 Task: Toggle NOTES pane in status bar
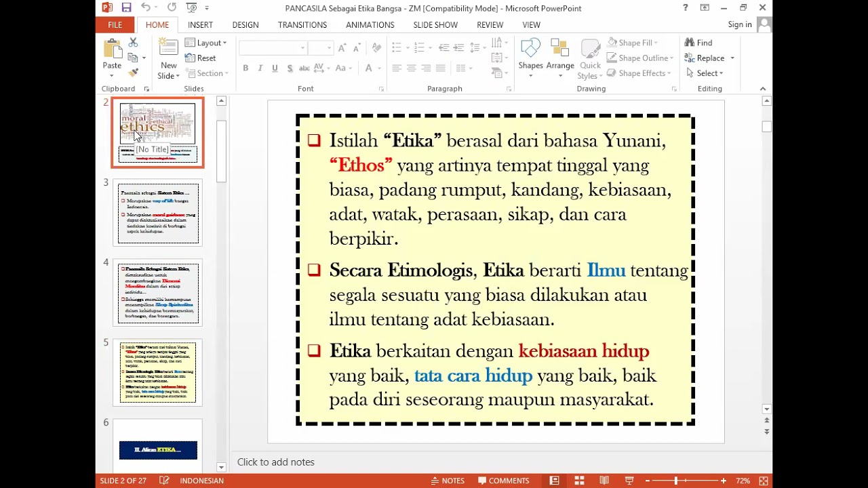point(448,481)
